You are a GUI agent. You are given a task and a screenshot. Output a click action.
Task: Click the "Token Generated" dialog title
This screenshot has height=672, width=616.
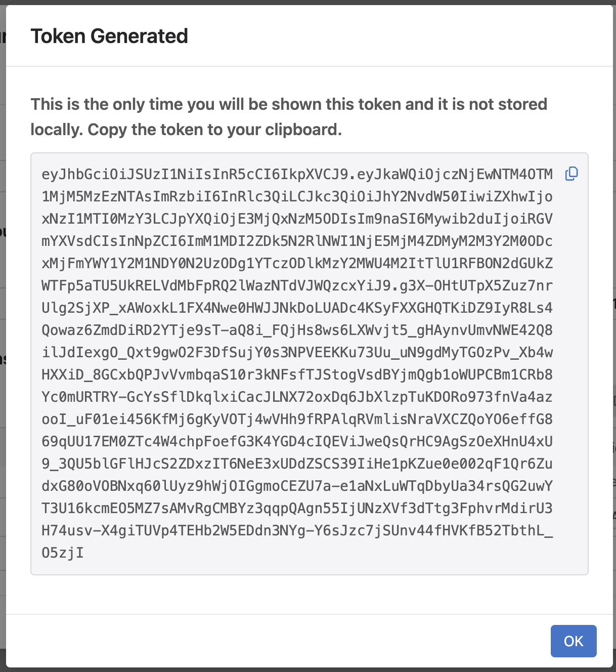point(109,36)
